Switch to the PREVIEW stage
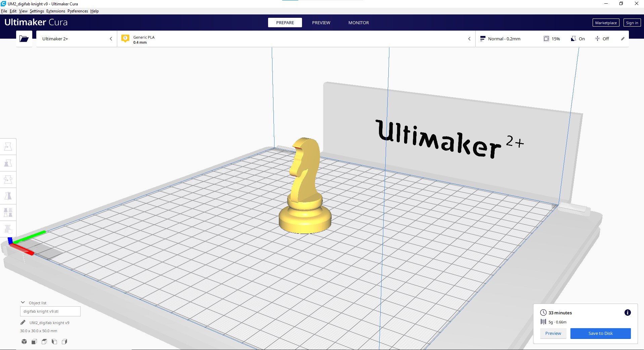Screen dimensions: 644x350 click(321, 23)
